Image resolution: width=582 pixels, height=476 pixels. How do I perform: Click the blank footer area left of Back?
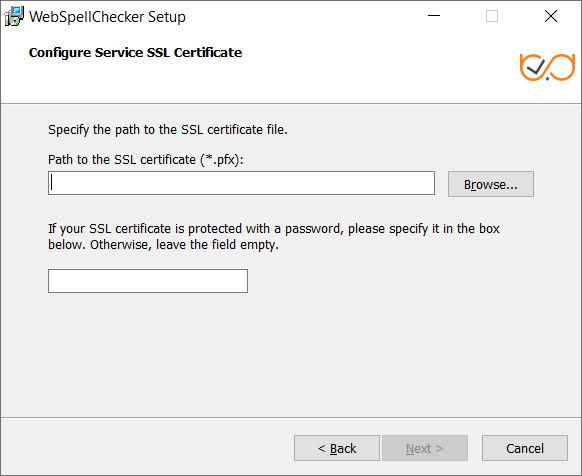click(148, 448)
